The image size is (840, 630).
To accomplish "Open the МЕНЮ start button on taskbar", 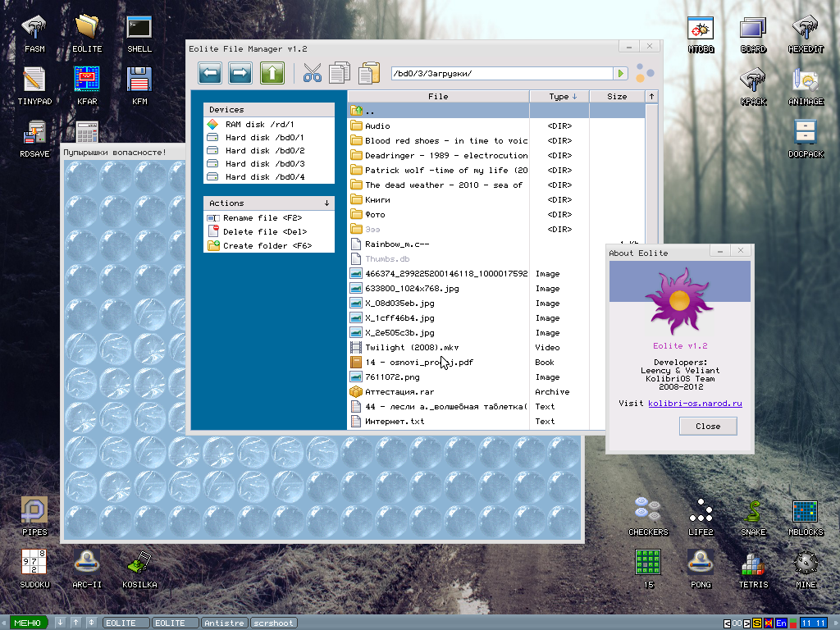I will pos(28,623).
